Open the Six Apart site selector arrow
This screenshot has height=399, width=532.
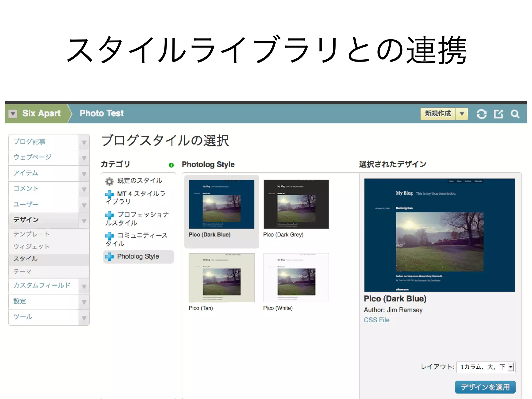tap(13, 114)
